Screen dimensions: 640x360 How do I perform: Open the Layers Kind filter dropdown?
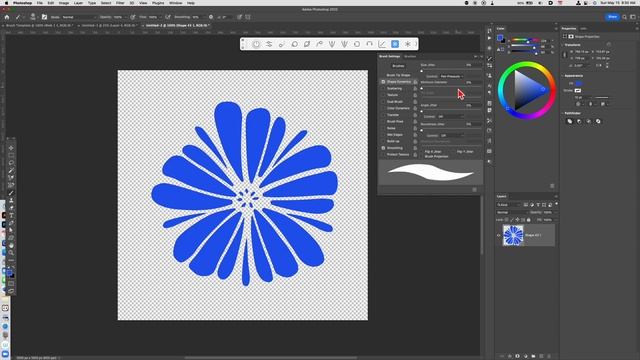click(x=509, y=205)
